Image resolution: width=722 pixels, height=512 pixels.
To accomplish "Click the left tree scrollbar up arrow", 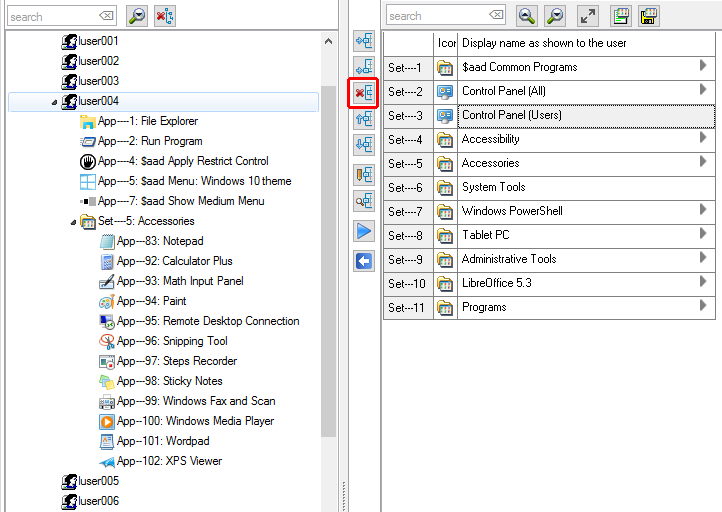I will (x=329, y=41).
